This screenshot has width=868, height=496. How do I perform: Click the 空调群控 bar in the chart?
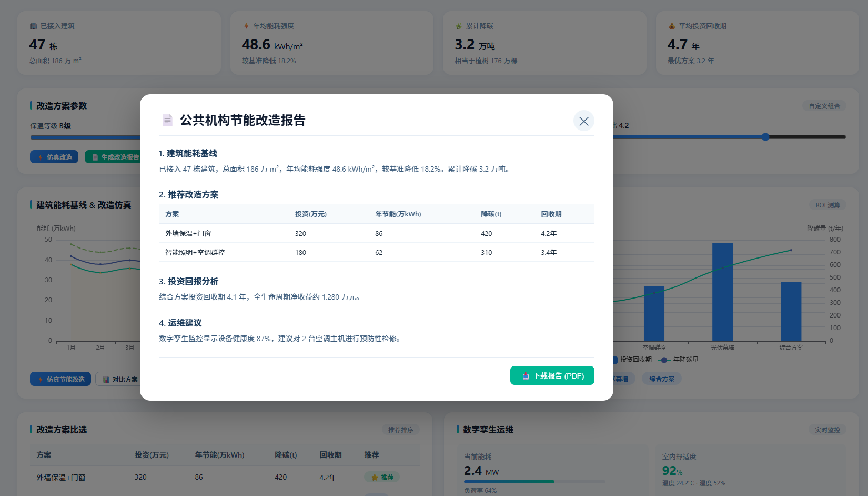pos(654,314)
